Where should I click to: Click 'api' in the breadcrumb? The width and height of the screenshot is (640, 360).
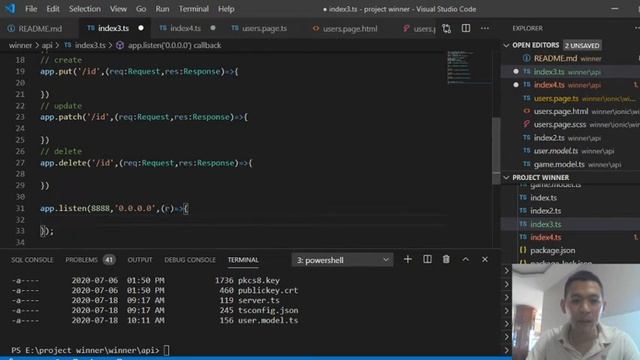47,45
